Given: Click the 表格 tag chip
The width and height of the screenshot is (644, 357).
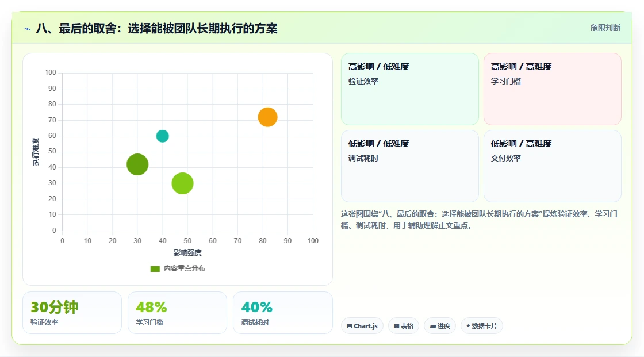Looking at the screenshot, I should [404, 326].
